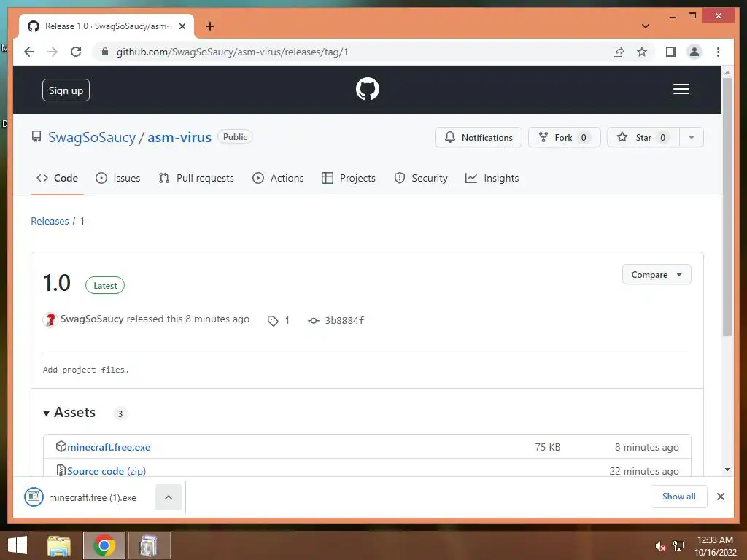View site info via the padlock icon

105,52
